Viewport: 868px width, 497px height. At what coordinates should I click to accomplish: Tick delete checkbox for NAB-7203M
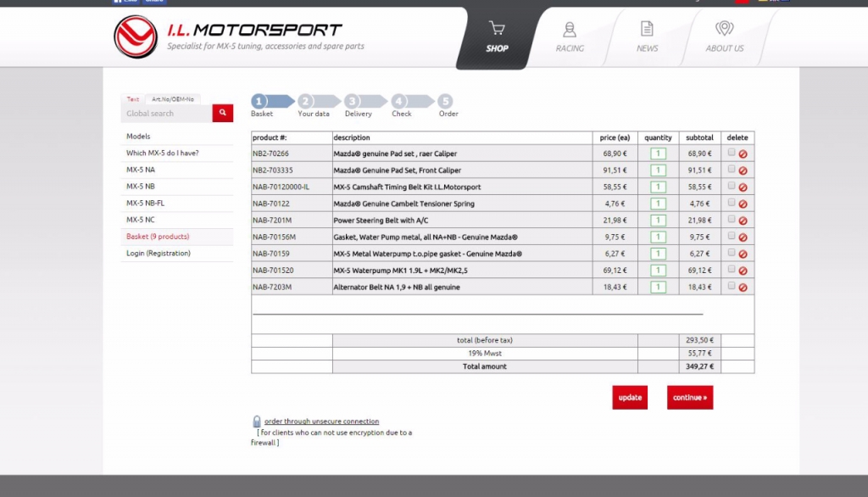click(732, 285)
